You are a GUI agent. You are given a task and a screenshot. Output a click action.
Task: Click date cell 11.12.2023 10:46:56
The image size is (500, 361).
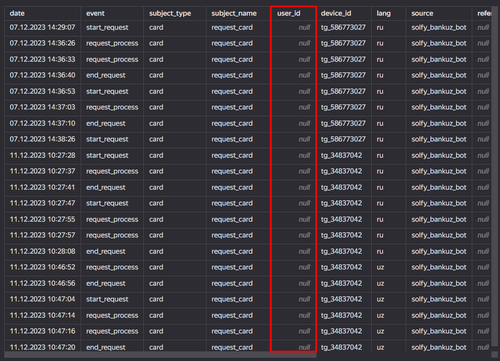pos(42,283)
